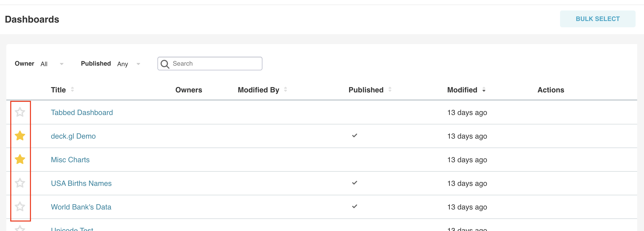This screenshot has height=231, width=644.
Task: Unfavorite the deck.gl Demo dashboard
Action: point(20,136)
